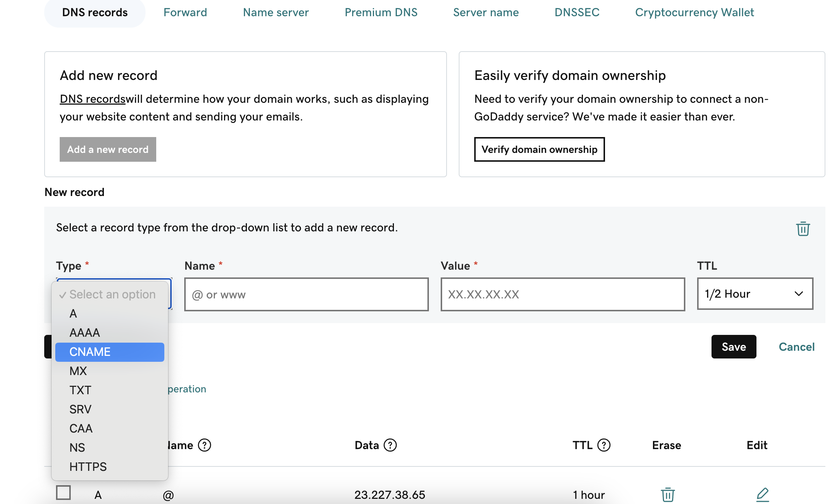
Task: Tick the checkbox for the A record row
Action: click(x=63, y=493)
